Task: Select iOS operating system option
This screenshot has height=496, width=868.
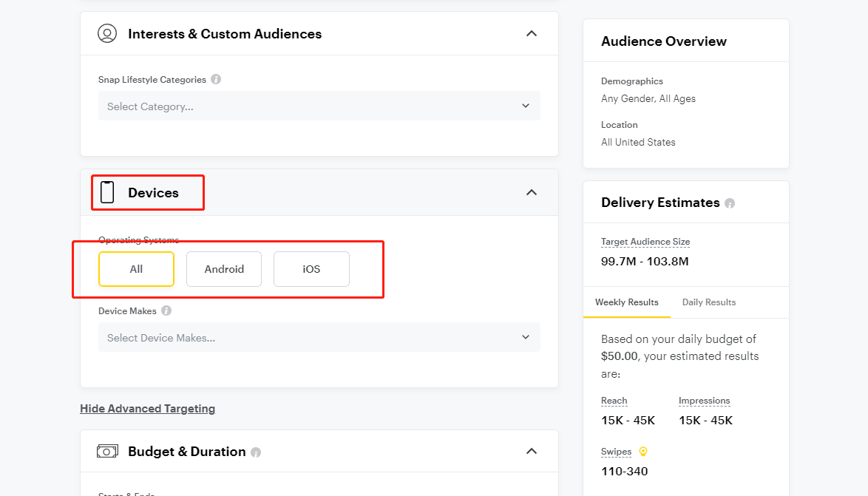Action: [x=312, y=269]
